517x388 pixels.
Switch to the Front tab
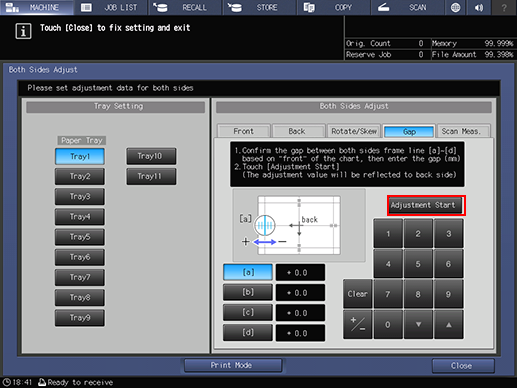(x=243, y=131)
